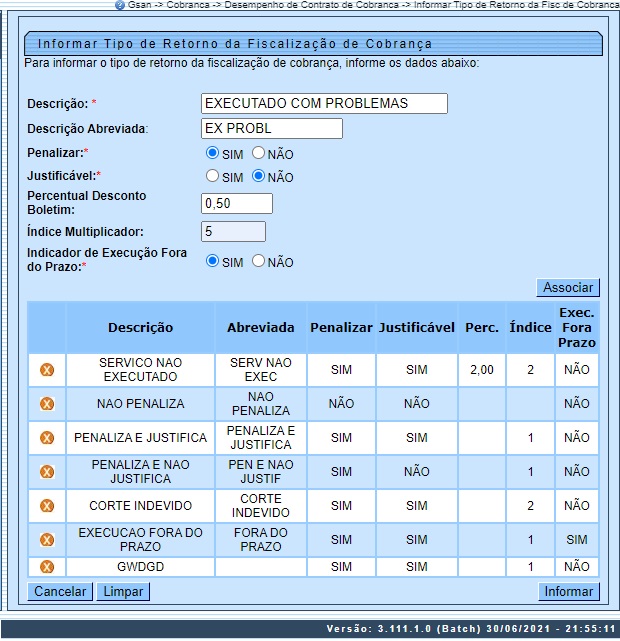Select SIM for Penalizar
The image size is (620, 641).
tap(212, 154)
